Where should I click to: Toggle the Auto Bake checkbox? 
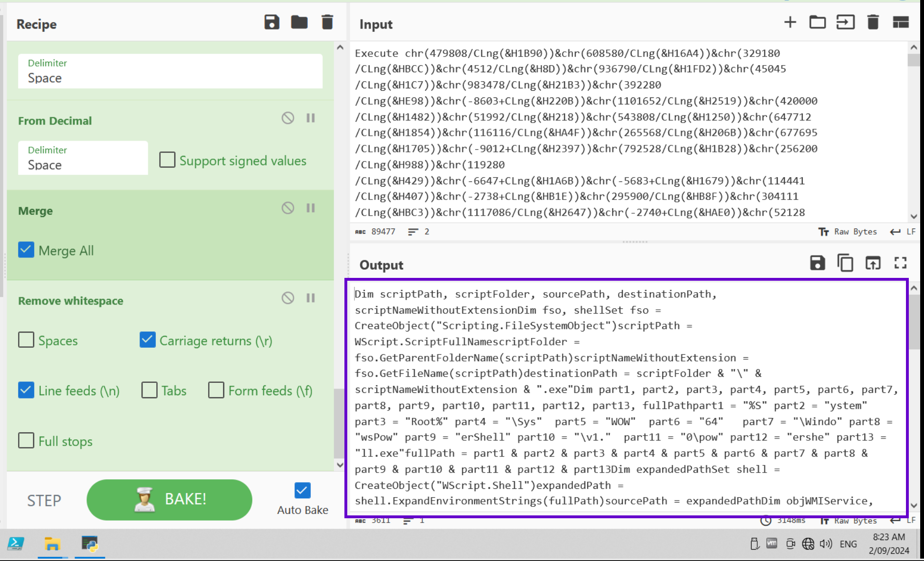click(303, 490)
